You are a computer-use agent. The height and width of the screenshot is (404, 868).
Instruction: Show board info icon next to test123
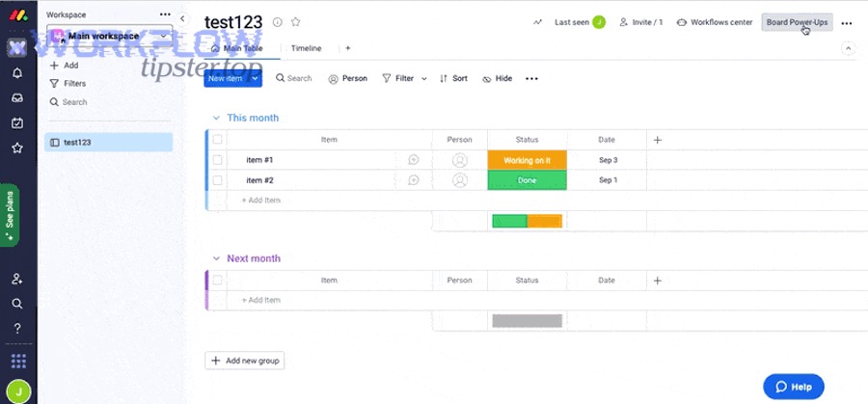278,22
